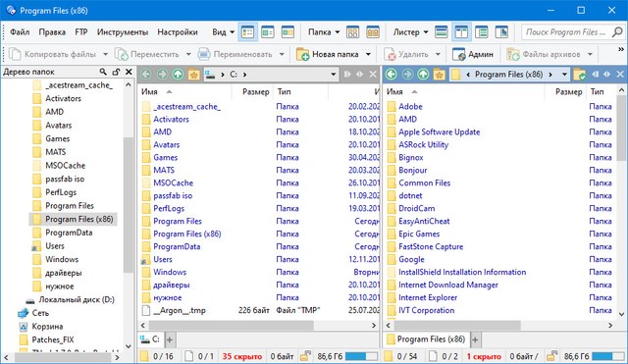The width and height of the screenshot is (628, 364).
Task: Click the single display lister layout icon
Action: pyautogui.click(x=442, y=32)
